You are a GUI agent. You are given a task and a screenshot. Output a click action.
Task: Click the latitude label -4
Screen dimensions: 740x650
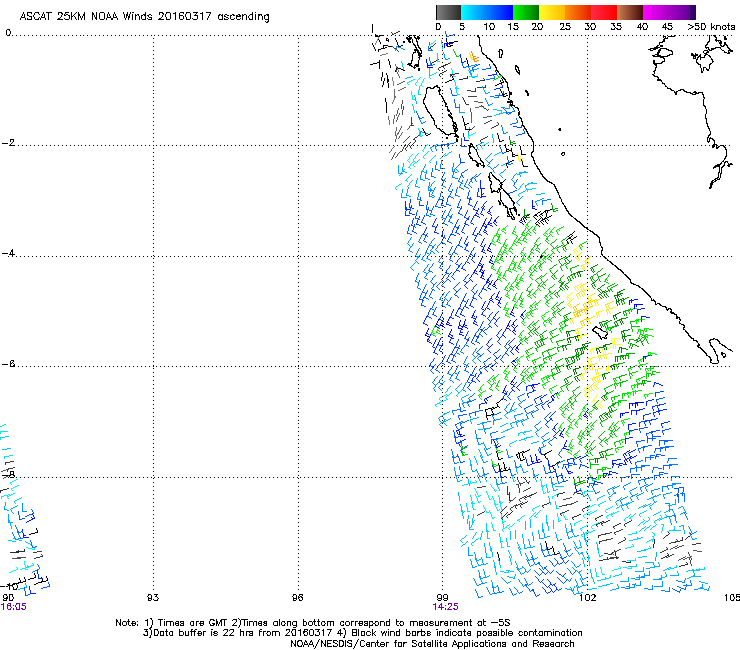pos(8,253)
